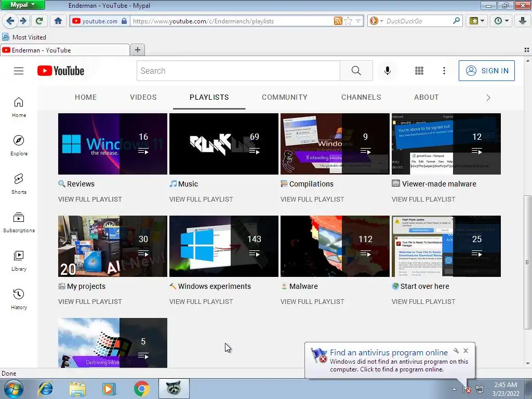This screenshot has height=399, width=532.
Task: Open the YouTube hamburger guide menu
Action: (19, 71)
